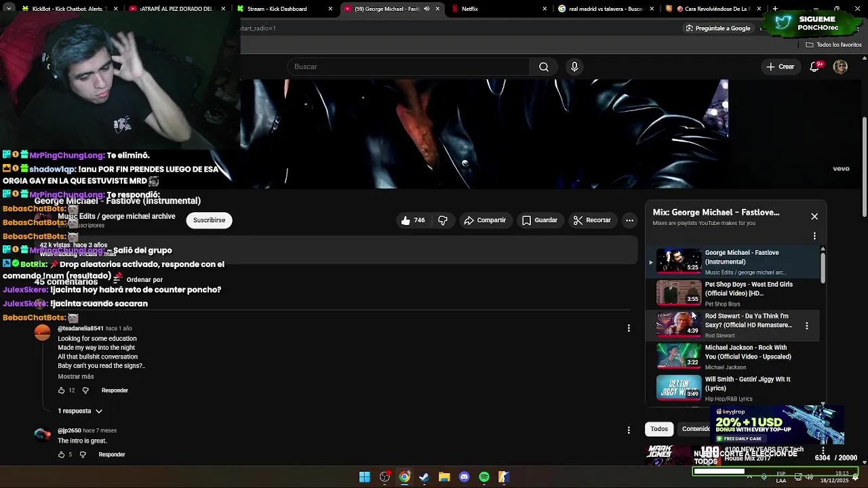
Task: Close the Netflix tab
Action: pos(545,9)
